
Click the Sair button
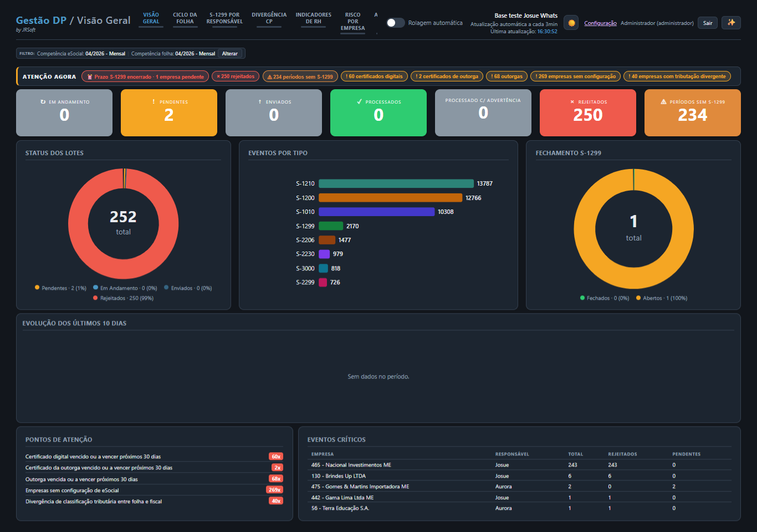(x=708, y=23)
